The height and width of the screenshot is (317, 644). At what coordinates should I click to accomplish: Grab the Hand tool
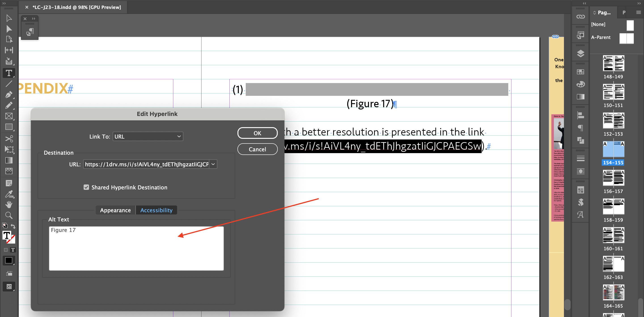pos(9,205)
